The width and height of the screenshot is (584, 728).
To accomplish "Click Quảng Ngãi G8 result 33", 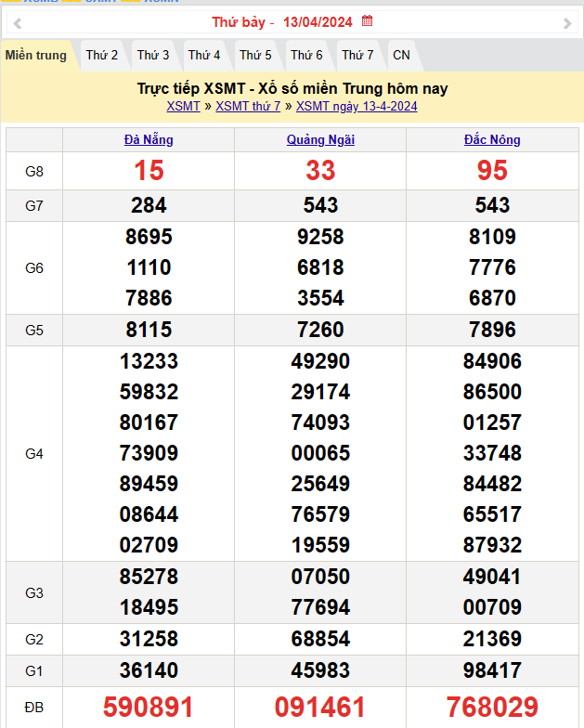I will pyautogui.click(x=320, y=171).
